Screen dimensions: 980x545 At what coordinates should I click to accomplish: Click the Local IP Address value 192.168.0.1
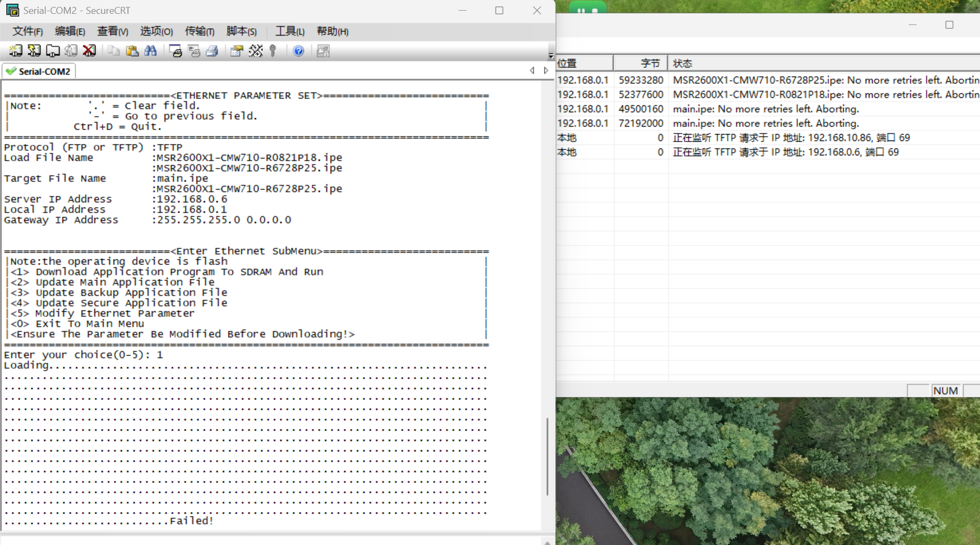pyautogui.click(x=192, y=210)
